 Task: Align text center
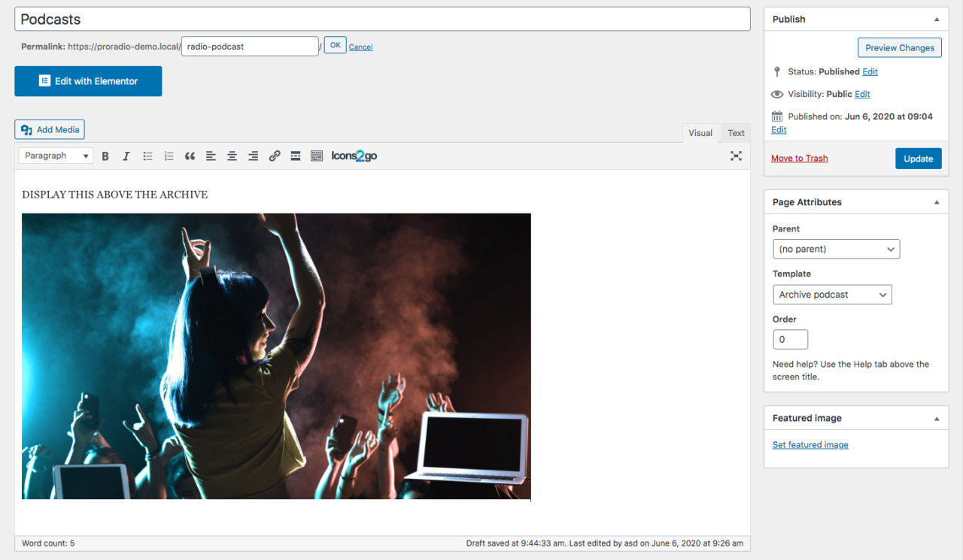tap(232, 156)
